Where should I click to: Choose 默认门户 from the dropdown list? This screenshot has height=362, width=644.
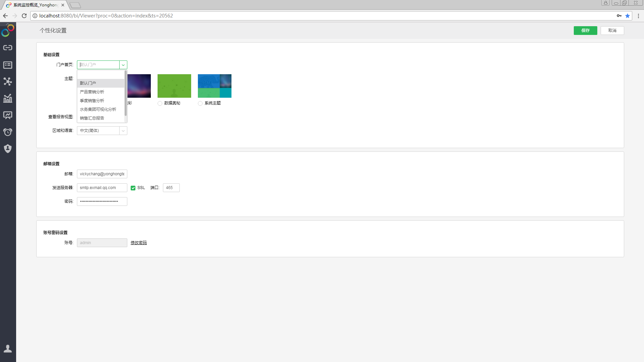(101, 83)
